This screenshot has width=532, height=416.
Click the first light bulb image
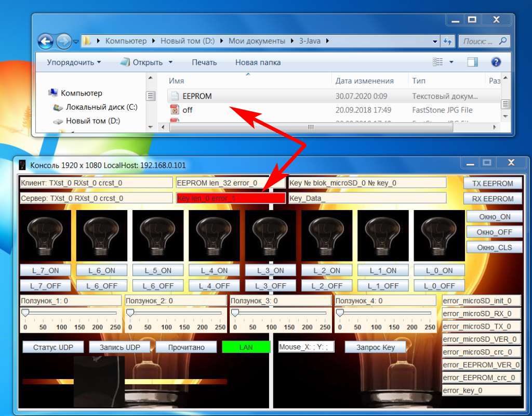coord(45,235)
